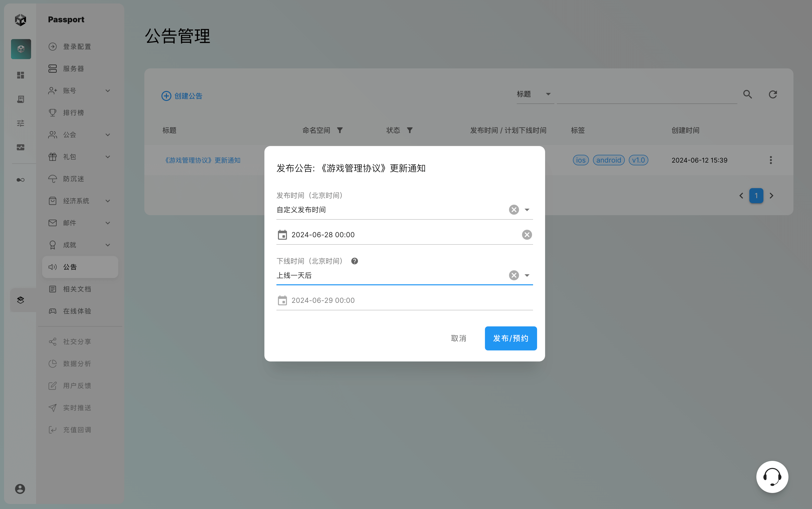Select 相关文档 in the sidebar
The width and height of the screenshot is (812, 509).
77,289
